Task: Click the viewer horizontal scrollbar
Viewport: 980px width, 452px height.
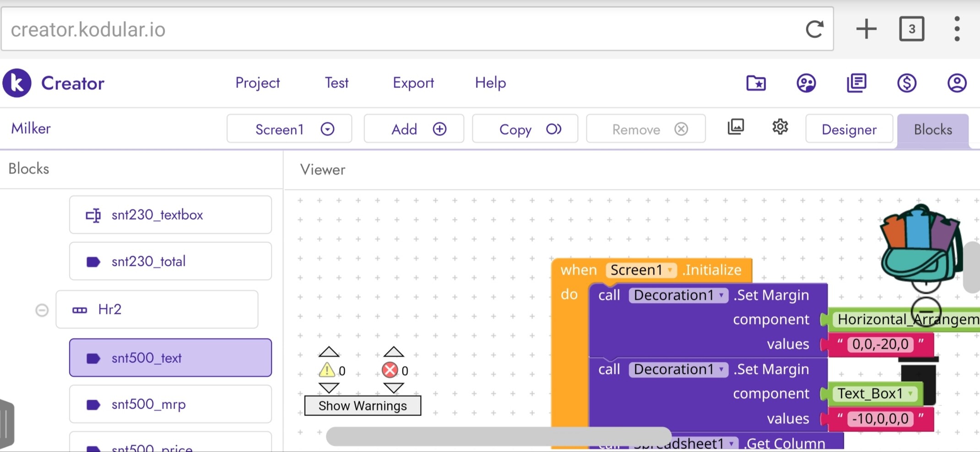Action: pyautogui.click(x=498, y=436)
